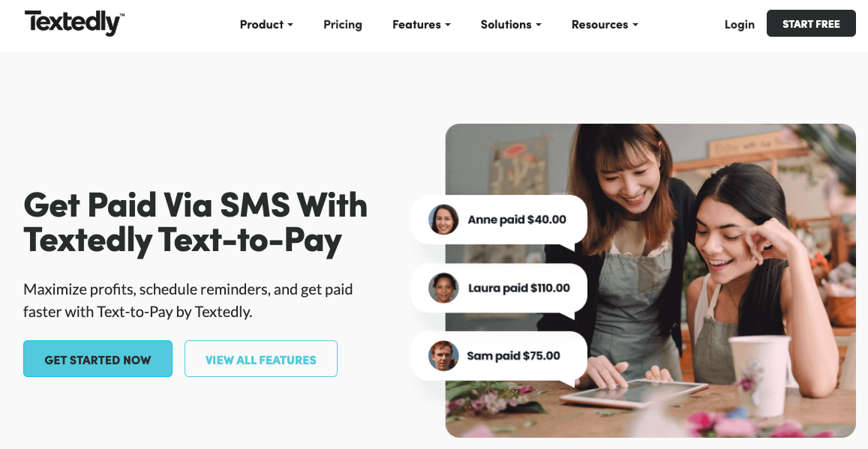This screenshot has height=449, width=868.
Task: Go to the Pricing page
Action: [x=343, y=24]
